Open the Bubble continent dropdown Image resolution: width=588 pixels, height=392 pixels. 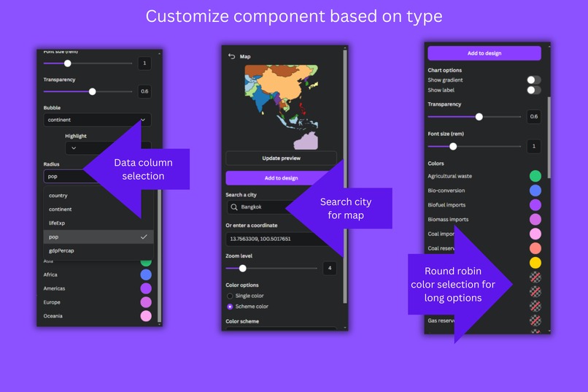97,120
